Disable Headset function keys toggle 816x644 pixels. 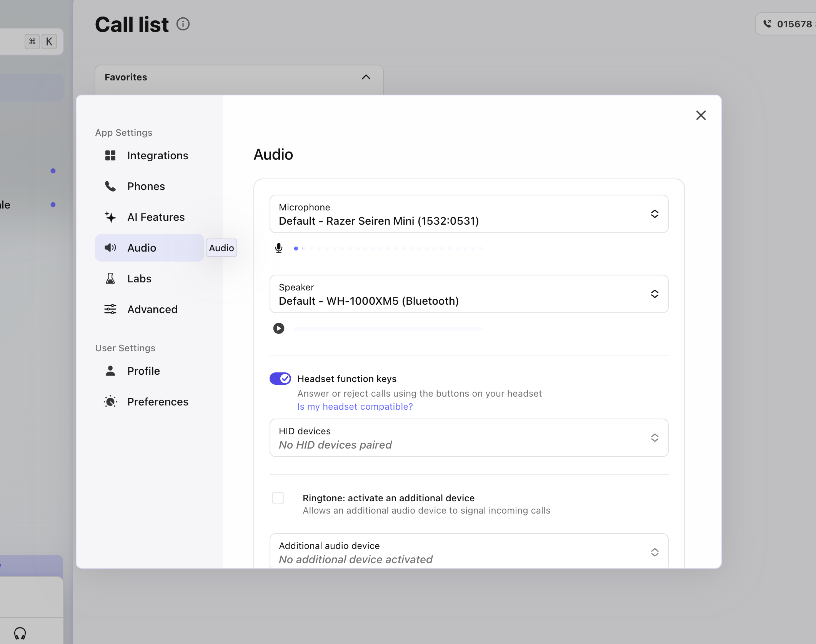point(280,379)
